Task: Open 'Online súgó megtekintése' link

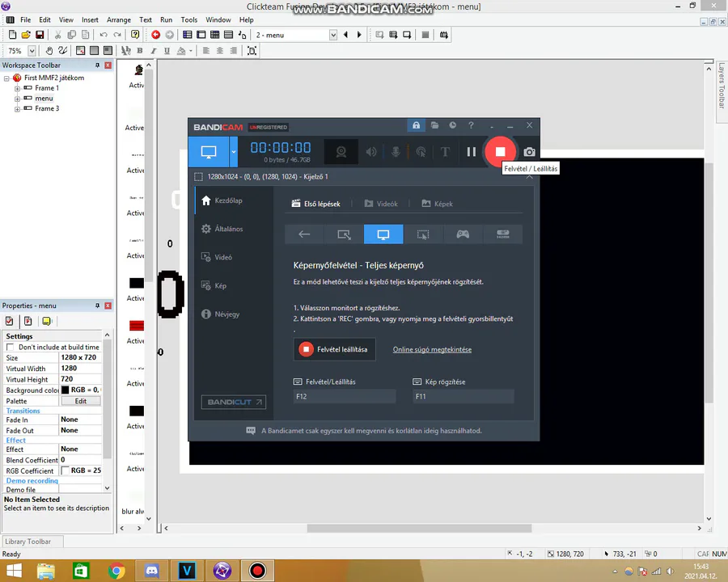Action: coord(432,349)
